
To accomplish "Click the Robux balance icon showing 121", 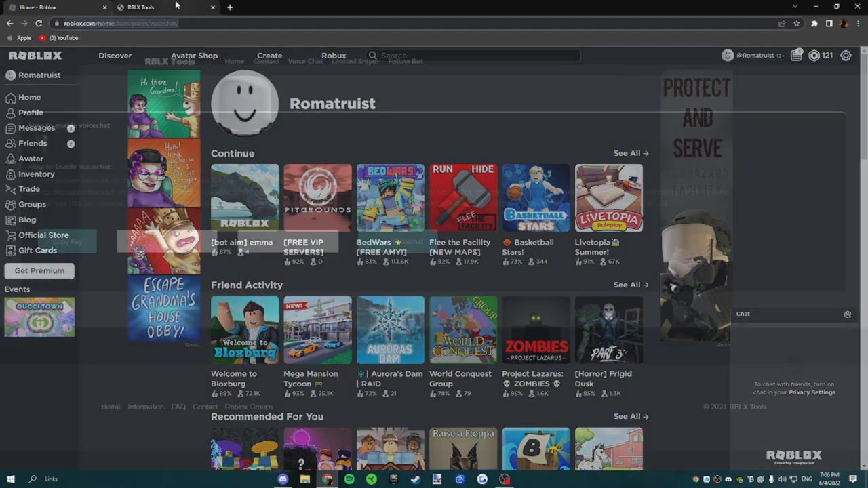I will (814, 56).
